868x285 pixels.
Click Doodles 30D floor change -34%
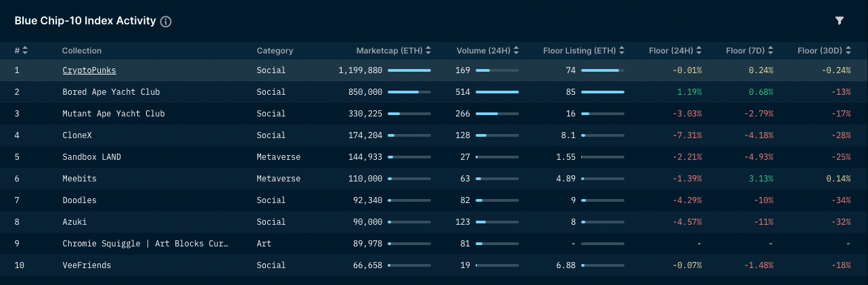[841, 200]
